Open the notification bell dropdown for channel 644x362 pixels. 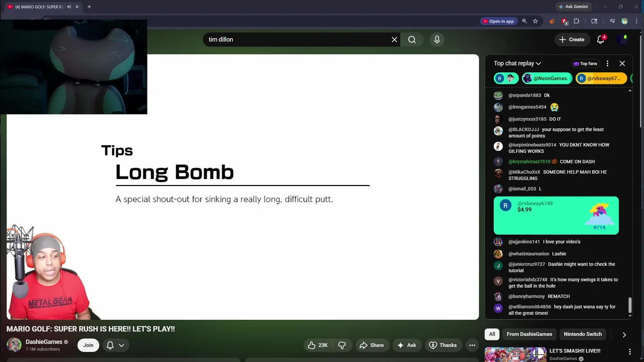click(115, 345)
